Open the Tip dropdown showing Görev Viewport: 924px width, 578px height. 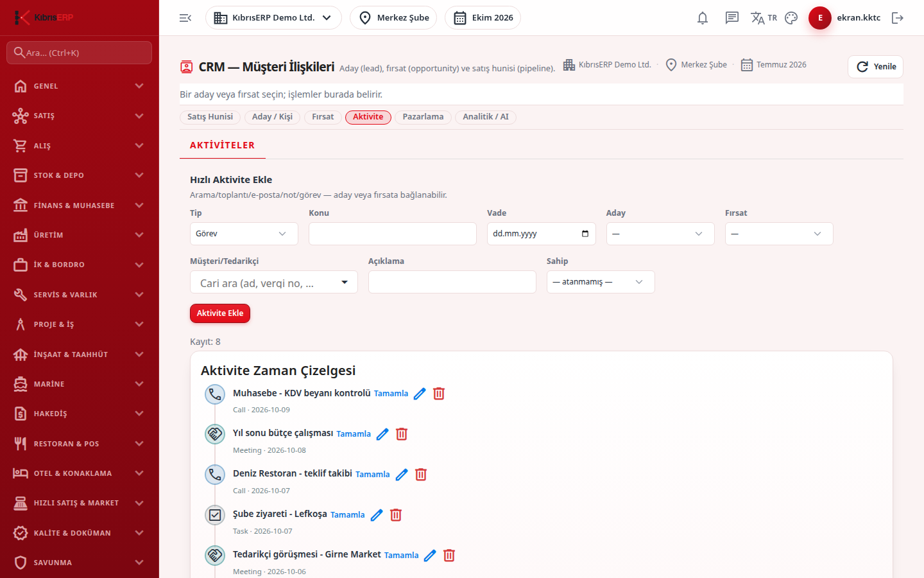244,234
